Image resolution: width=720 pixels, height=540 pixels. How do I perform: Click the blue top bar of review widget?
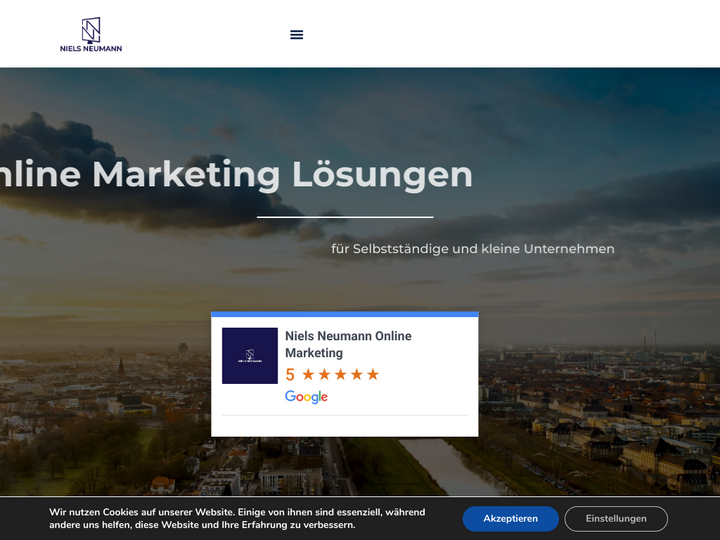(345, 314)
